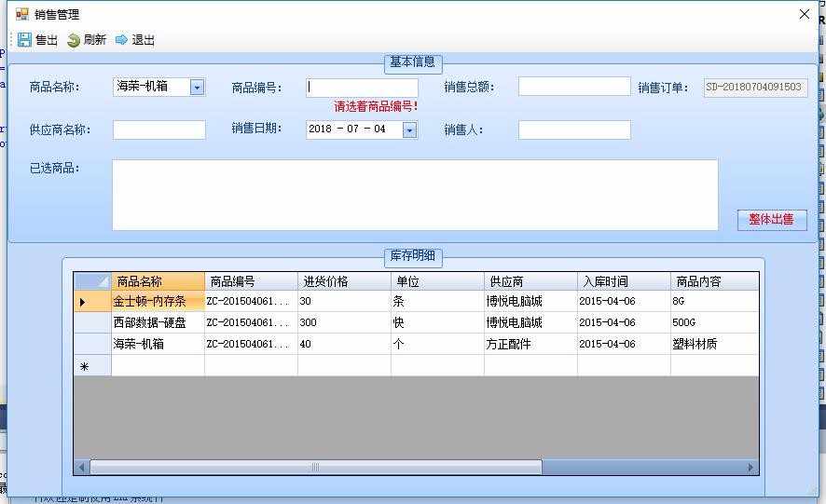826x504 pixels.
Task: Click the 销售订单 field SD-20180704091503
Action: click(755, 87)
